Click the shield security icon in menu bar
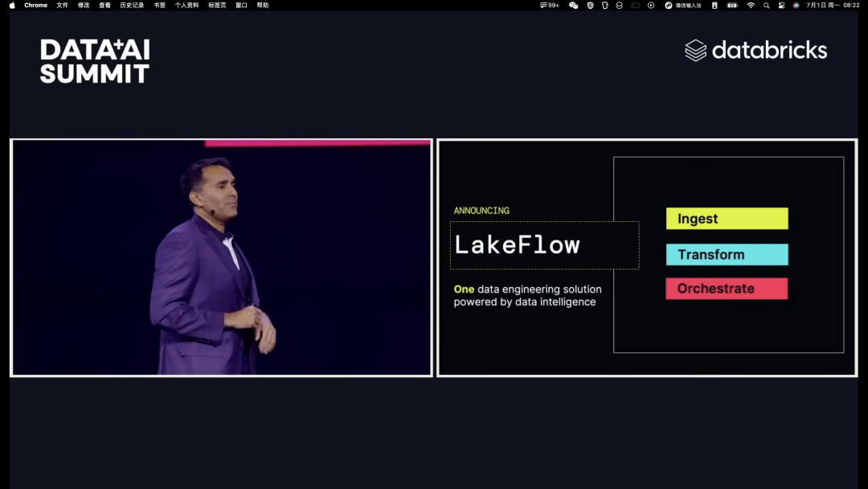868x489 pixels. click(590, 5)
